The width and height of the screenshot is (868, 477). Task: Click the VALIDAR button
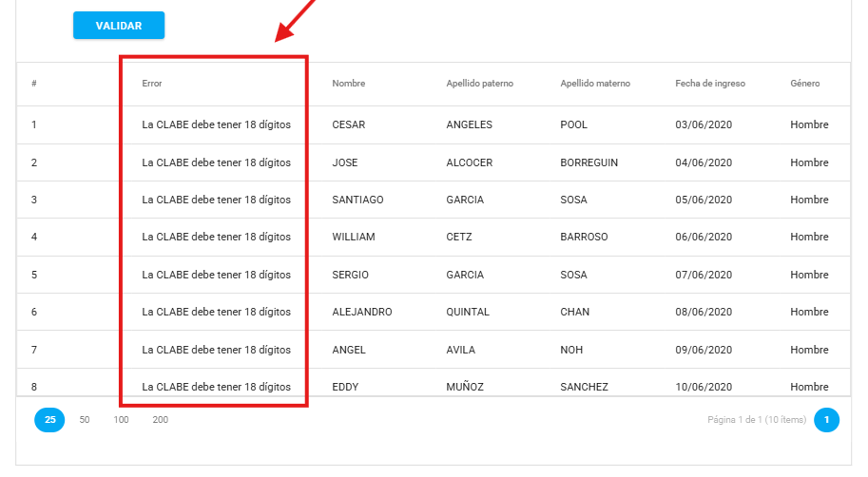coord(119,26)
